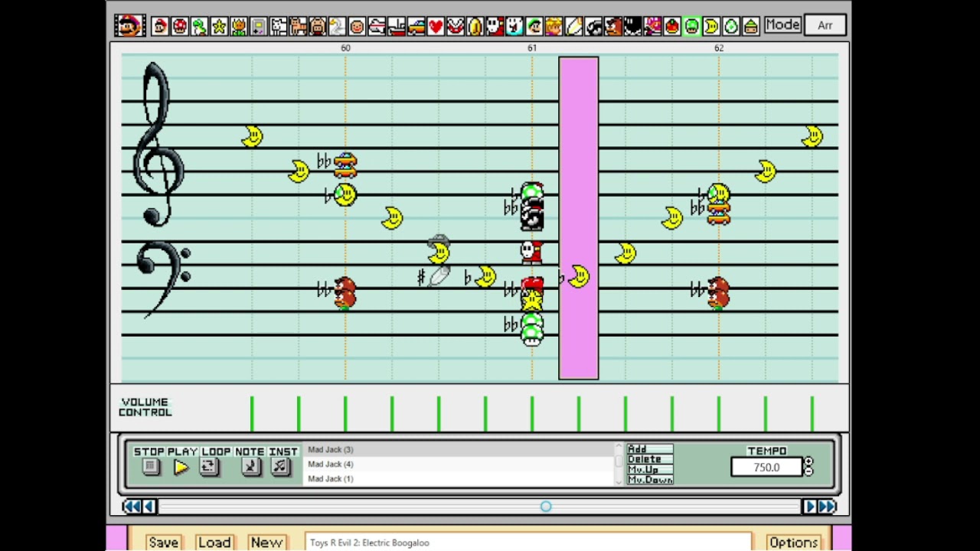Click the Mv.Up button
Viewport: 980px width, 551px height.
click(650, 469)
